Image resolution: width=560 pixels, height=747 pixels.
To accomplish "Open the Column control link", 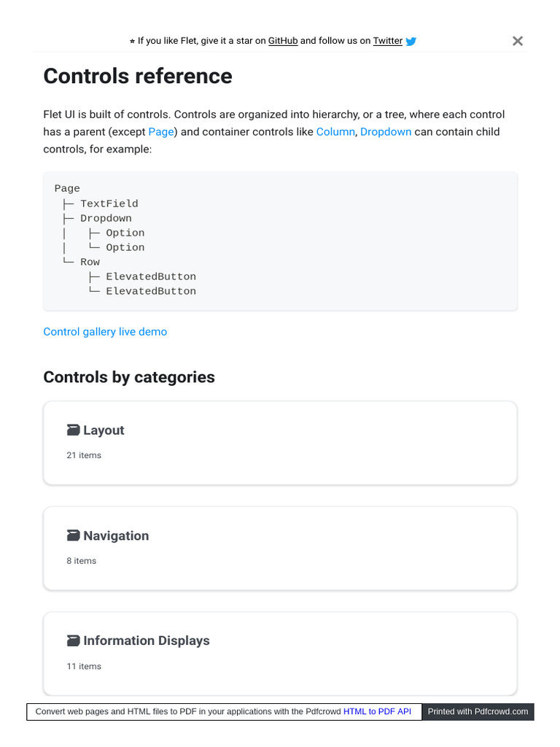I will [x=335, y=132].
